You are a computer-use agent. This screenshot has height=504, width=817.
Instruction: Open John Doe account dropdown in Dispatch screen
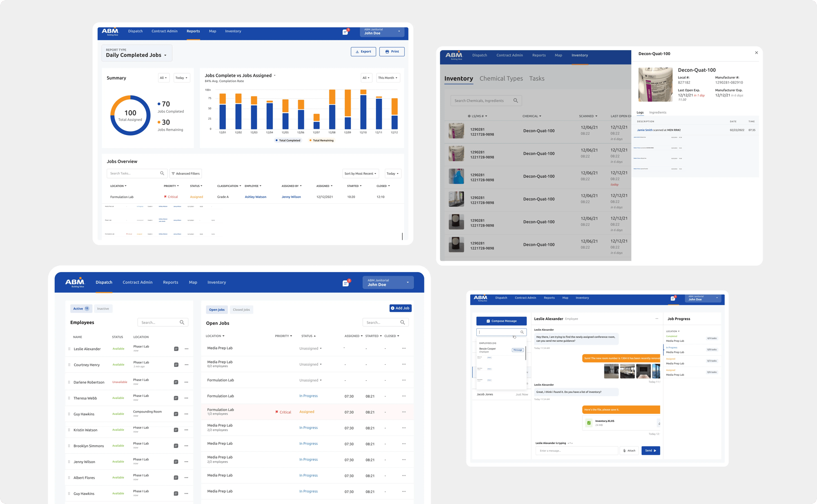point(388,283)
